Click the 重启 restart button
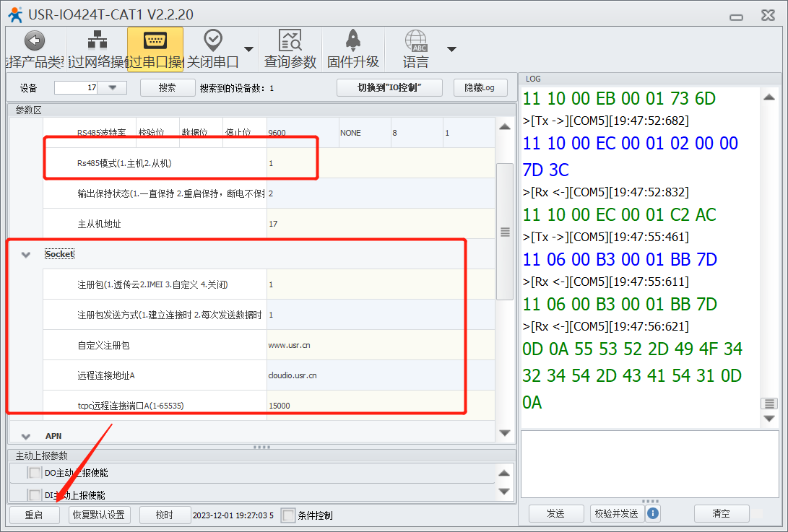The height and width of the screenshot is (532, 788). click(x=34, y=515)
